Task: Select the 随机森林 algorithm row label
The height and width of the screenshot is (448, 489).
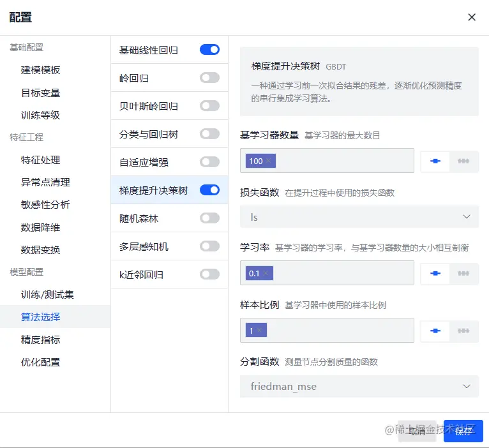Action: [139, 218]
